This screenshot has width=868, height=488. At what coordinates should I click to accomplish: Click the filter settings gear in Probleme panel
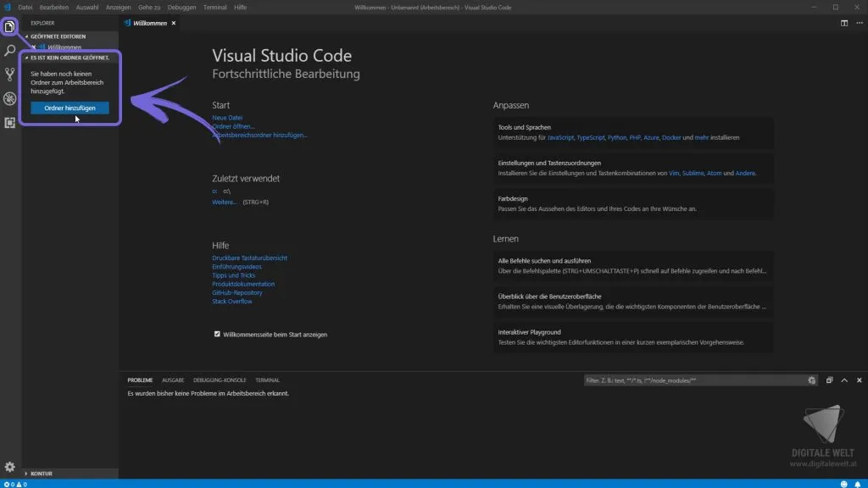[811, 380]
